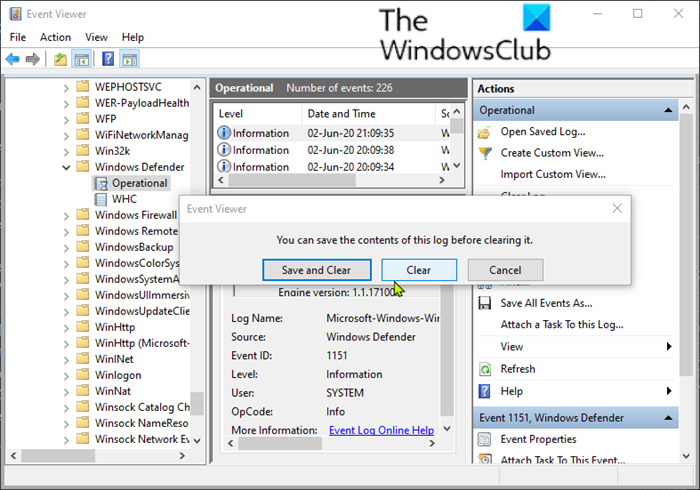
Task: Click the Create Custom View funnel icon
Action: [x=485, y=153]
